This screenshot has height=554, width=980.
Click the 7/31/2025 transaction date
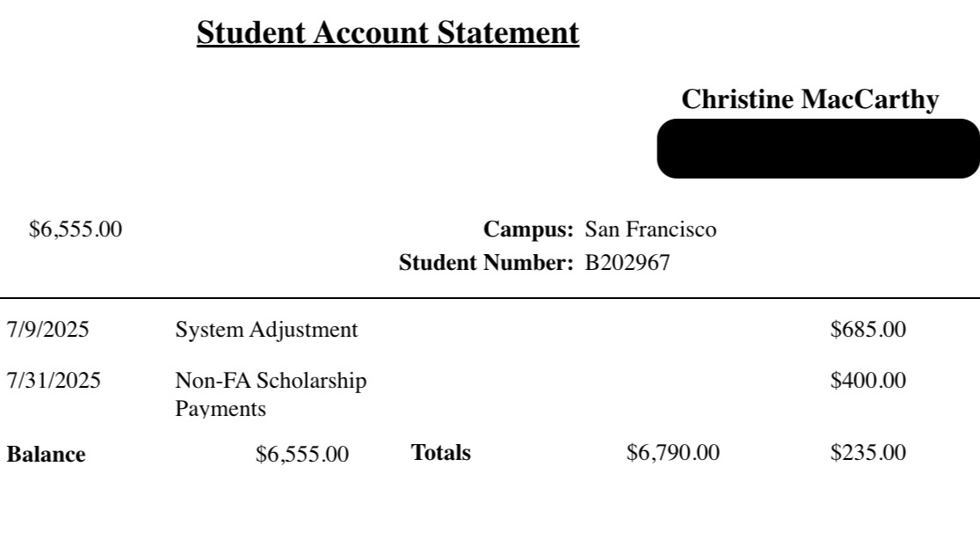tap(54, 381)
